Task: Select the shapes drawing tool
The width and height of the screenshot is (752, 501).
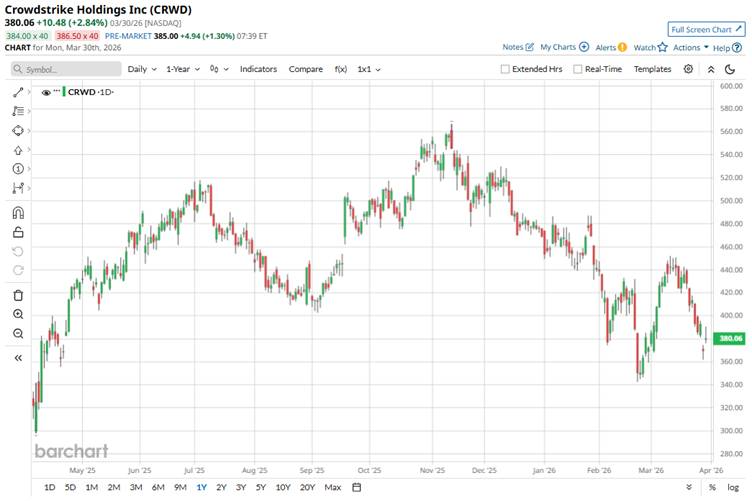Action: [x=18, y=130]
